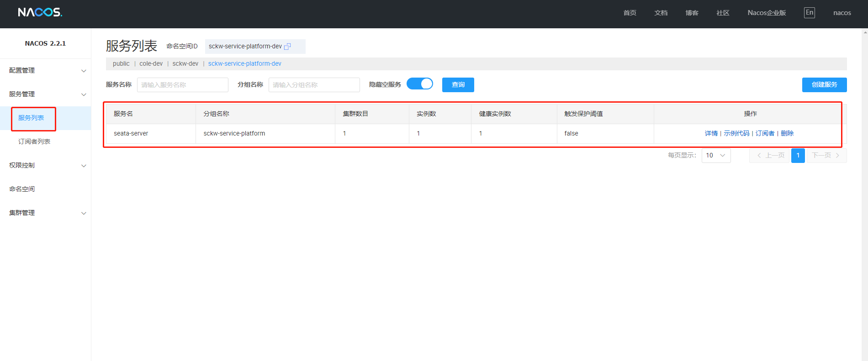Open 文档 in the top navigation
The width and height of the screenshot is (868, 361).
(x=661, y=13)
